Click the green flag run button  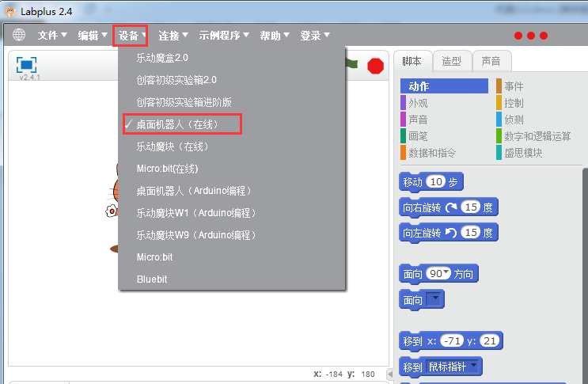pyautogui.click(x=351, y=64)
